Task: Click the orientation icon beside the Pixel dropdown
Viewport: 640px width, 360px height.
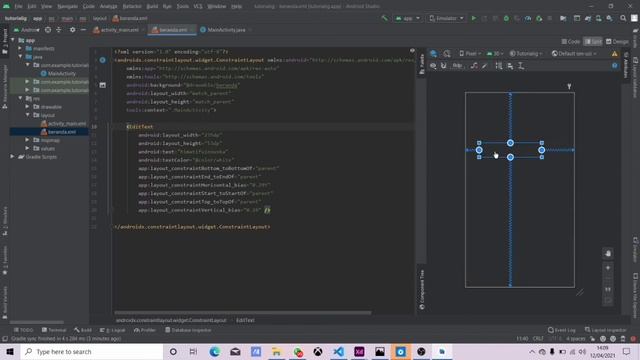Action: pos(447,53)
